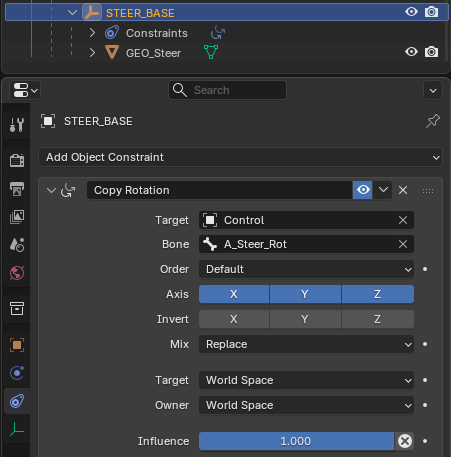The width and height of the screenshot is (451, 457).
Task: Toggle Invert Y axis button
Action: (305, 319)
